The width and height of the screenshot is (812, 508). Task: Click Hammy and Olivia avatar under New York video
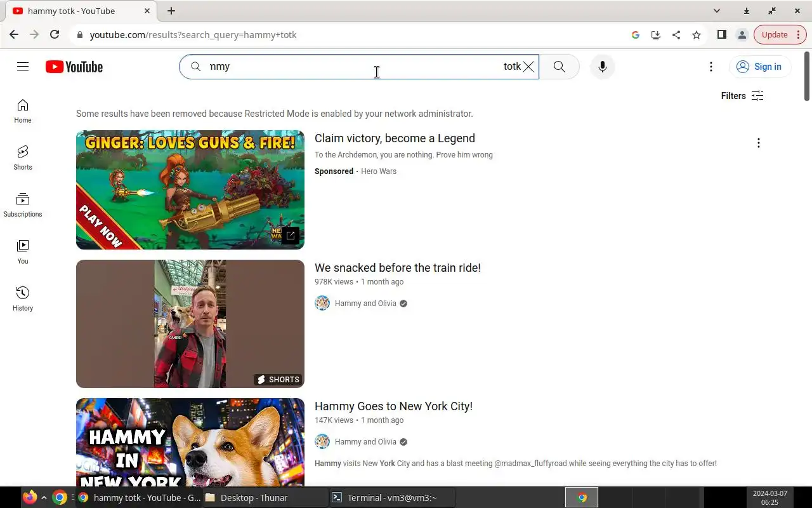click(x=322, y=441)
